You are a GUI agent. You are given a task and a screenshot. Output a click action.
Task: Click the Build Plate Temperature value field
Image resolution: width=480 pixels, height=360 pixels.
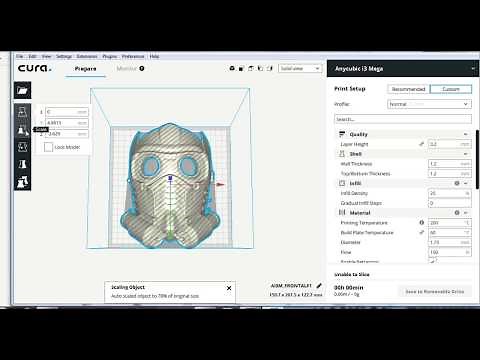(449, 232)
